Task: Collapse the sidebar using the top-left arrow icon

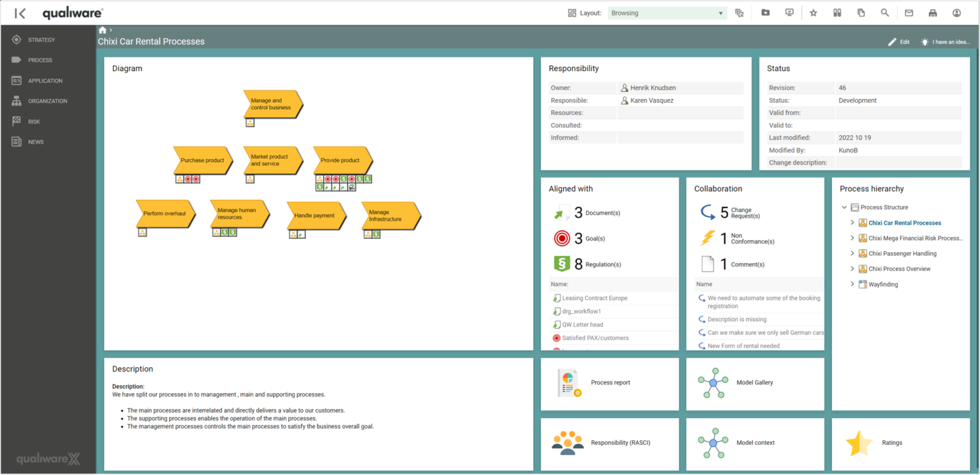Action: click(x=20, y=13)
